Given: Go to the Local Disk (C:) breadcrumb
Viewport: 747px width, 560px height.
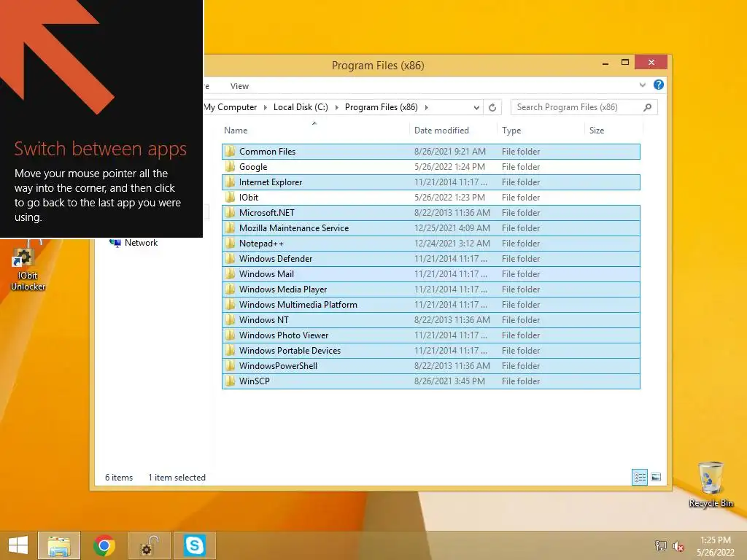Looking at the screenshot, I should point(301,107).
